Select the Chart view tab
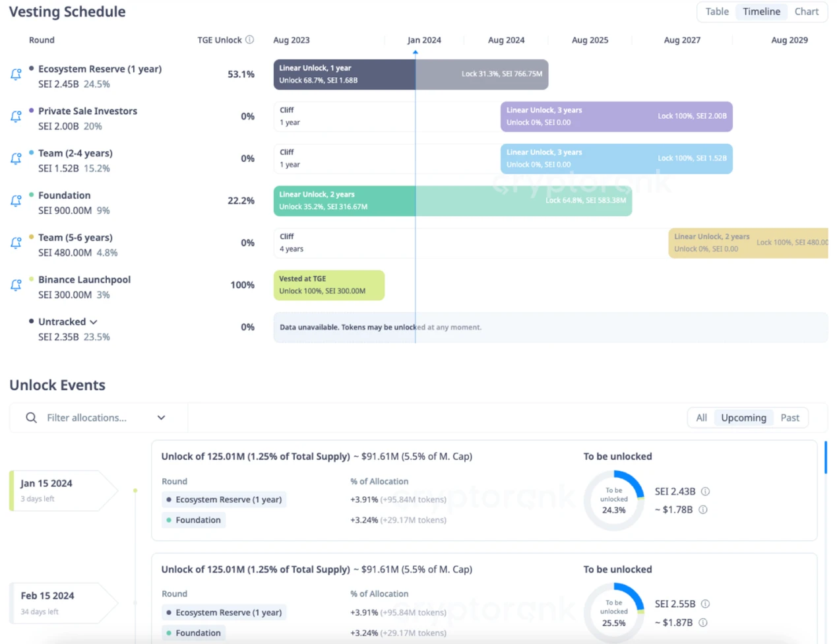837x644 pixels. 806,12
